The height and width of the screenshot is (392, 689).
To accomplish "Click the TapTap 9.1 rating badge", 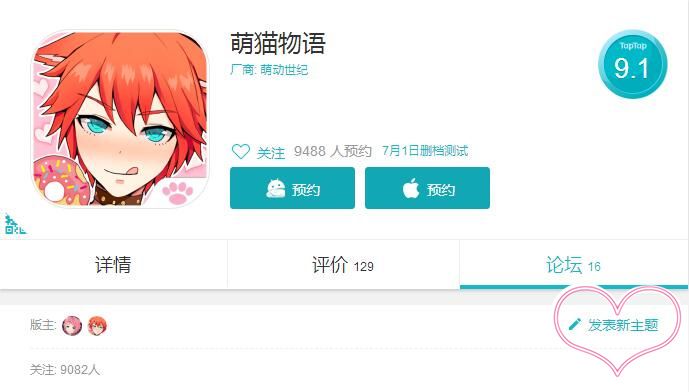I will (633, 65).
